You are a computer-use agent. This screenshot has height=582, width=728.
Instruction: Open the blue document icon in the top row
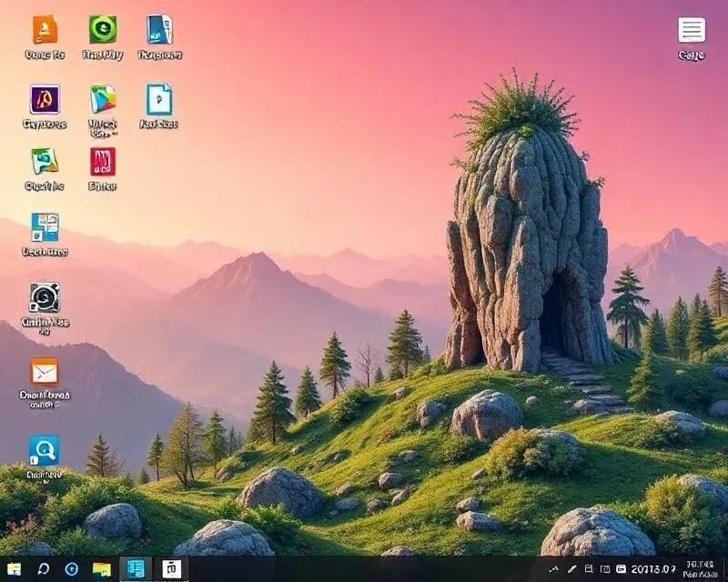tap(159, 30)
